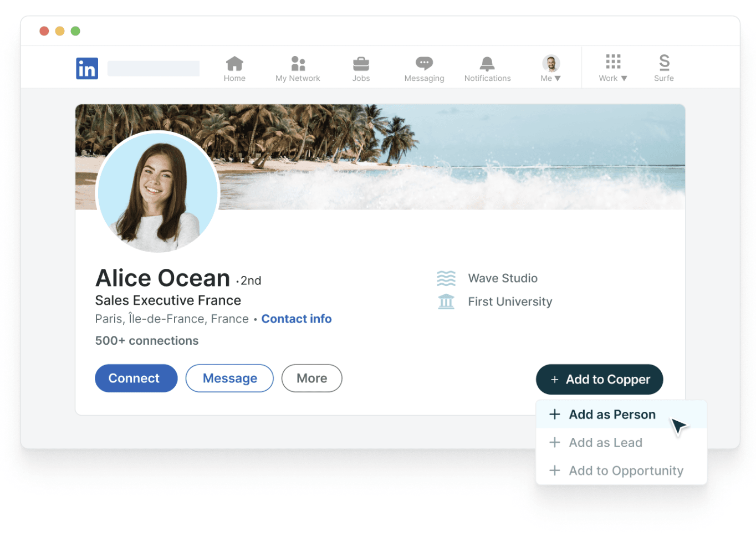Open the More actions dropdown button
756x542 pixels.
[x=311, y=379]
